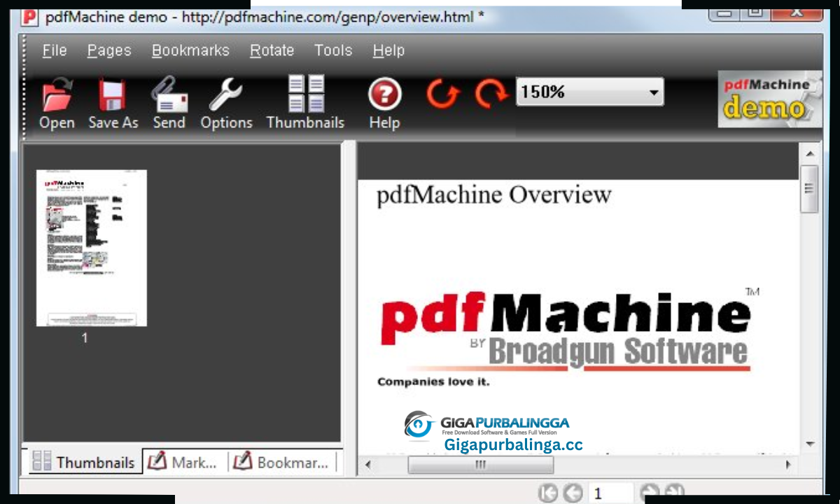Go to previous page navigation button
Screen dimensions: 840x504
coord(573,493)
